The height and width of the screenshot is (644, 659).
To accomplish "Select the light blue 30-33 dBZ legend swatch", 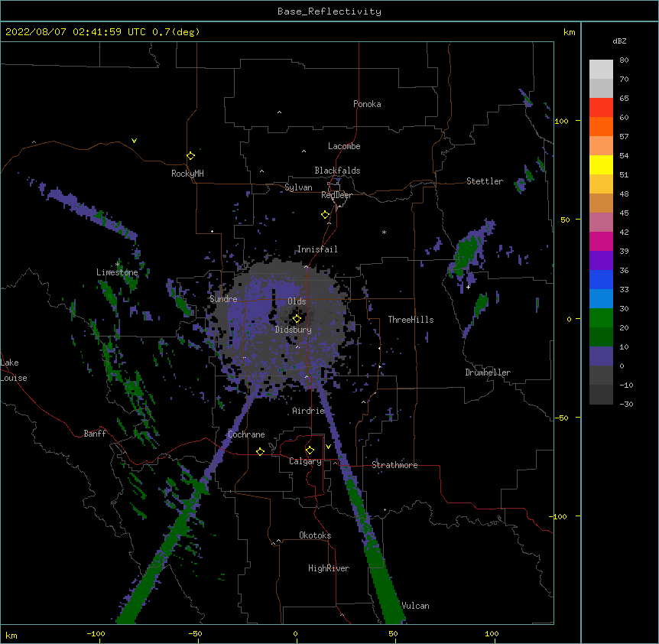I will pyautogui.click(x=601, y=299).
